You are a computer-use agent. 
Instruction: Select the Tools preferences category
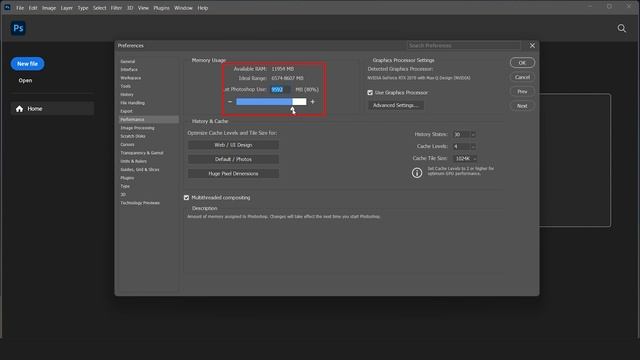pyautogui.click(x=126, y=86)
